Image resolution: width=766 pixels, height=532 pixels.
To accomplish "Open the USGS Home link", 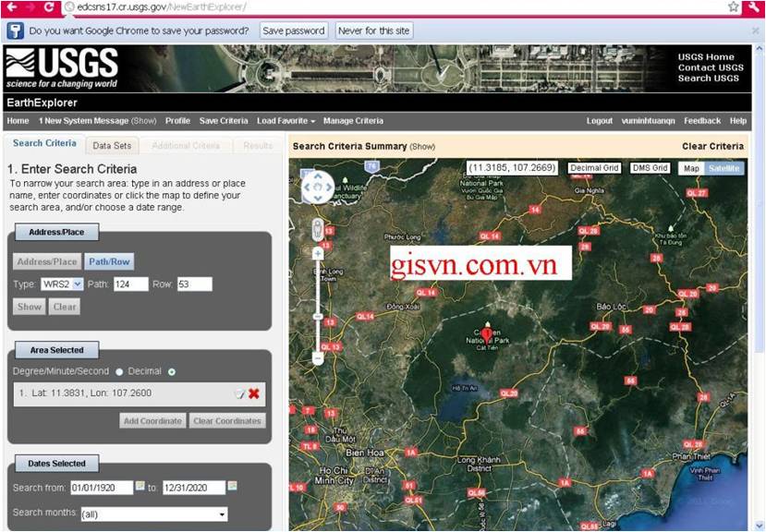I will point(706,57).
